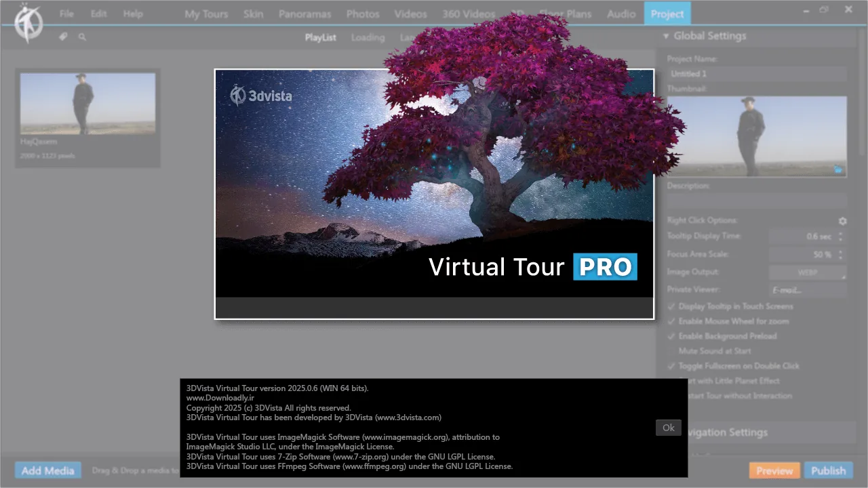Enable Mute Sound at Start checkbox

click(x=671, y=351)
